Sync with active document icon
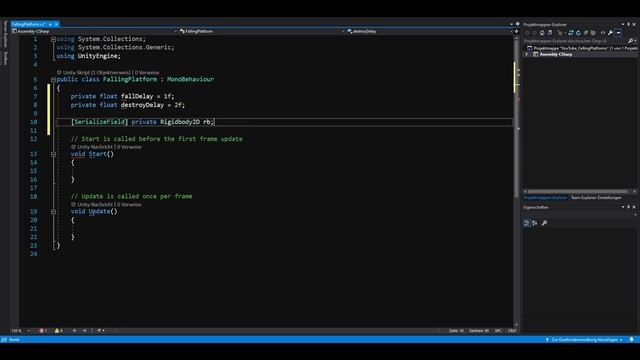640x360 pixels. click(x=571, y=33)
